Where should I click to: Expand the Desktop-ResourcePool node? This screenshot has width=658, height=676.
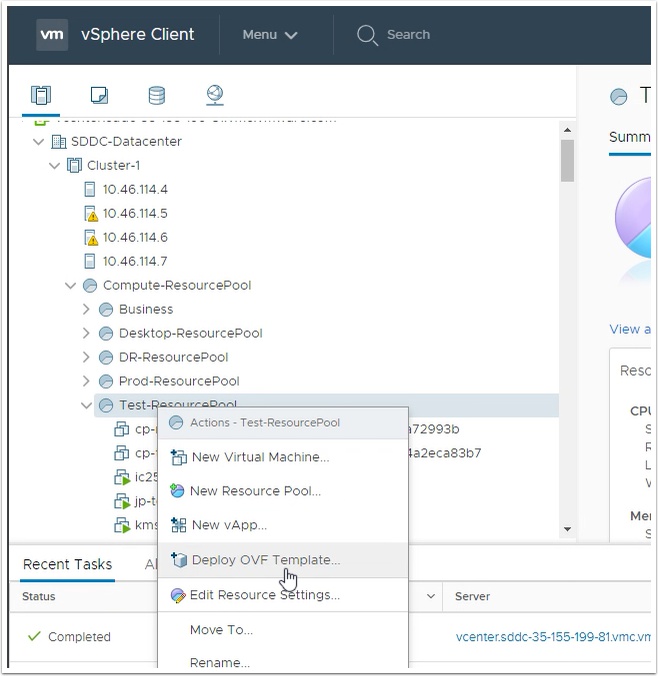[x=86, y=333]
